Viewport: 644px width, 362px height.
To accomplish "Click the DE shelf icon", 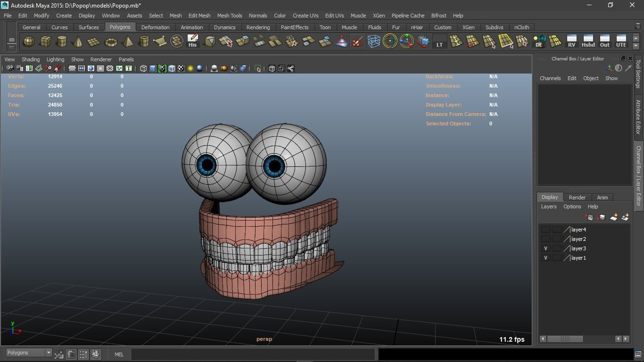I will click(539, 41).
